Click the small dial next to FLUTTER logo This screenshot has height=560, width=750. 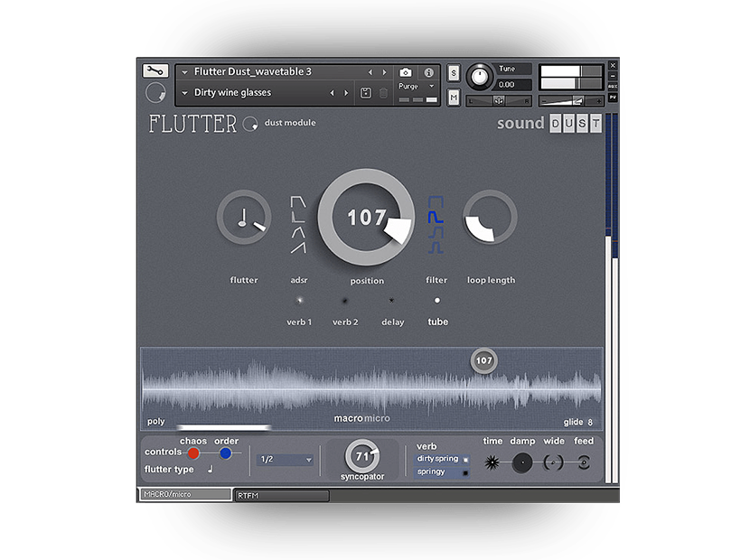coord(250,124)
